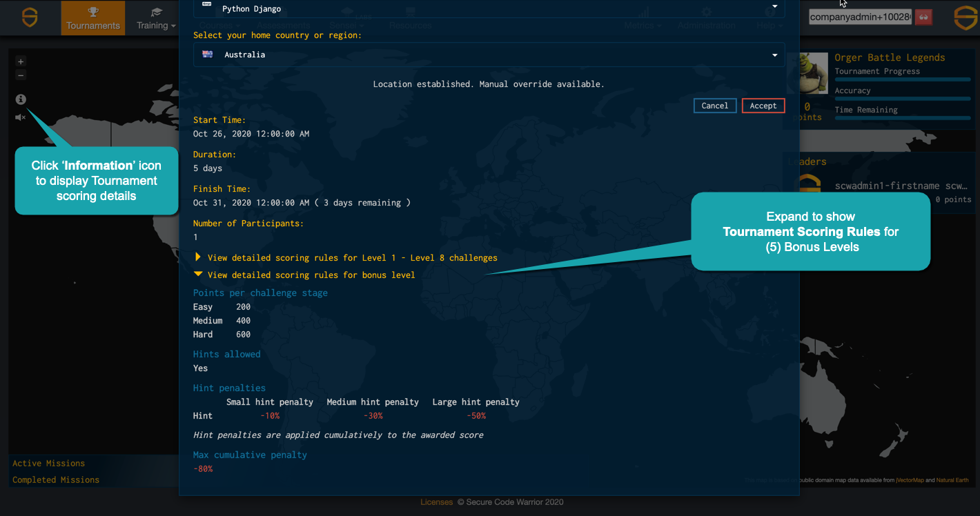
Task: Click the Shrek avatar thumbnail
Action: tap(813, 72)
